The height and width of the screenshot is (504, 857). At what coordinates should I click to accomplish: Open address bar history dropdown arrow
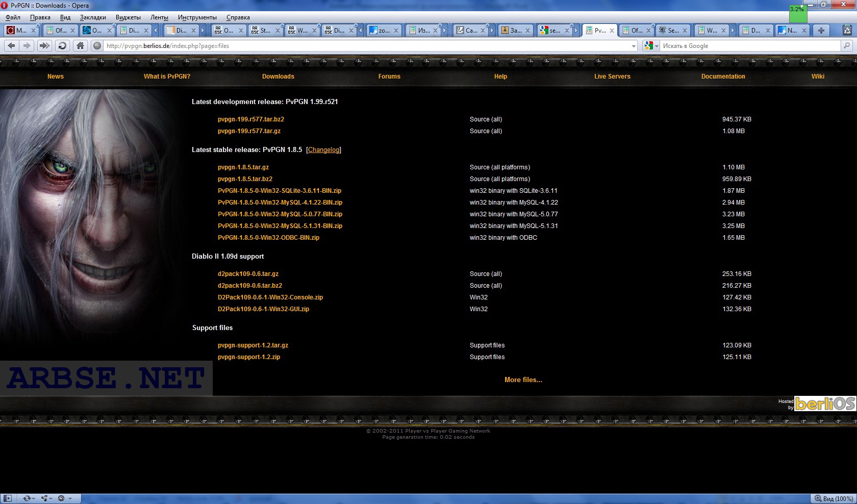pyautogui.click(x=634, y=46)
